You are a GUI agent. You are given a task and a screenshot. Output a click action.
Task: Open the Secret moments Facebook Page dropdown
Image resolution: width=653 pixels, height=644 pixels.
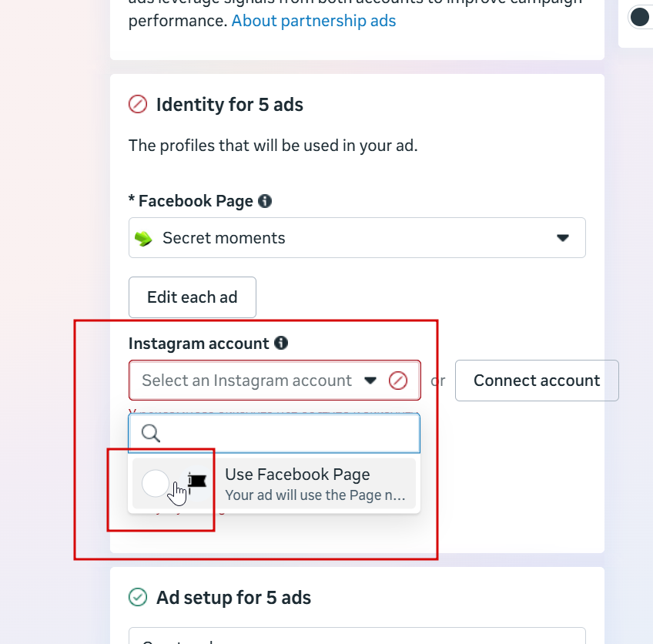pos(357,238)
